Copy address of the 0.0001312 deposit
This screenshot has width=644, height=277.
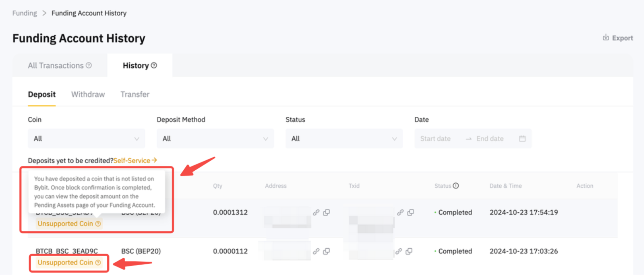(x=326, y=212)
